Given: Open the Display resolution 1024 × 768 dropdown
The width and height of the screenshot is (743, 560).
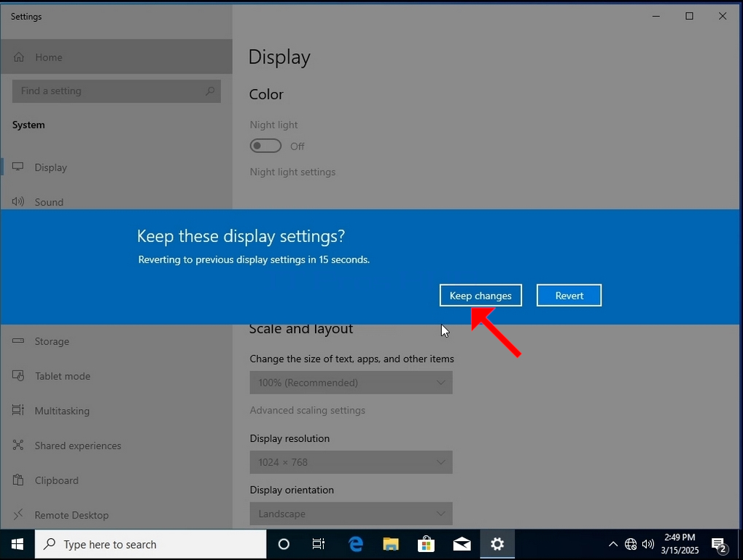Looking at the screenshot, I should [x=351, y=462].
